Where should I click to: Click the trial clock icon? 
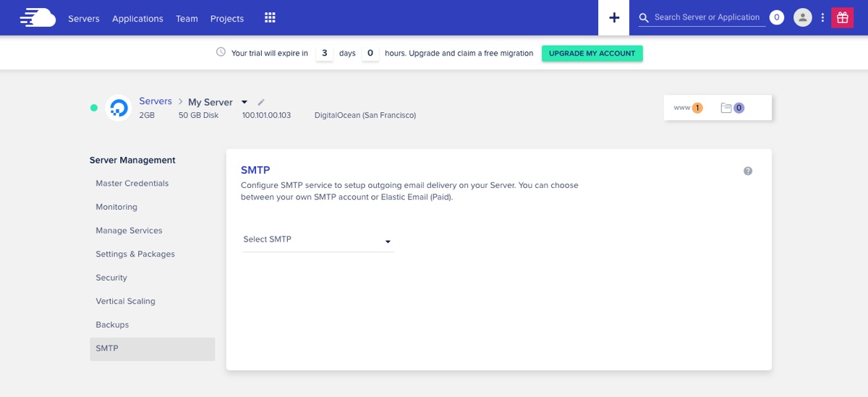tap(221, 52)
